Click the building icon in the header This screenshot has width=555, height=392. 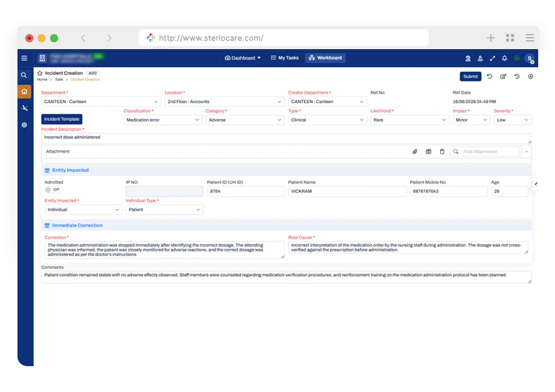click(x=42, y=58)
